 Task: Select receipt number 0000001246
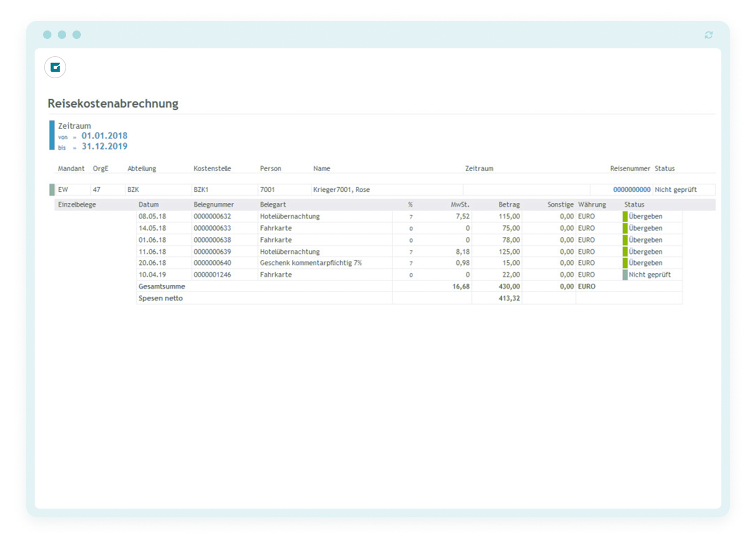(x=212, y=275)
